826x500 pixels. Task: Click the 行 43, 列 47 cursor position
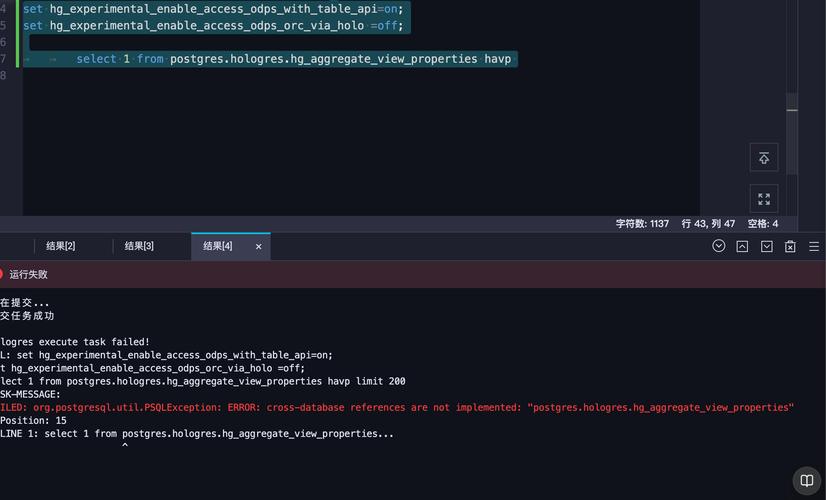[x=708, y=224]
